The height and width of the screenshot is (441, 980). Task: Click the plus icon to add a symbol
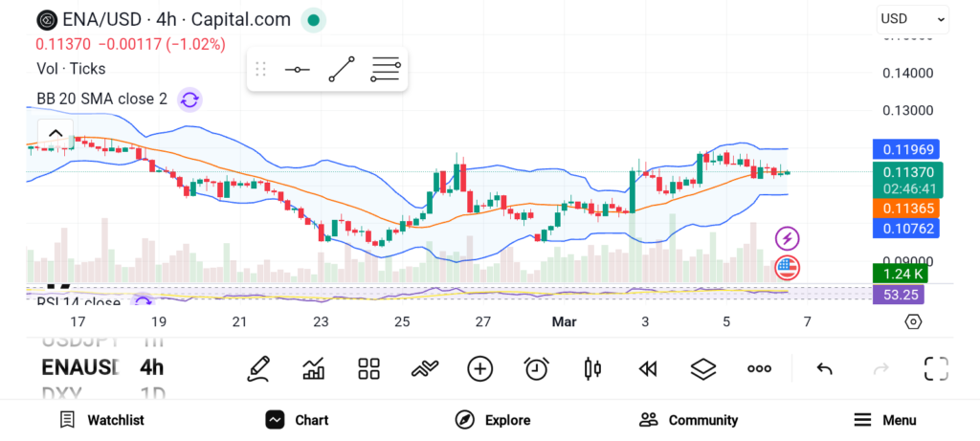pos(479,368)
